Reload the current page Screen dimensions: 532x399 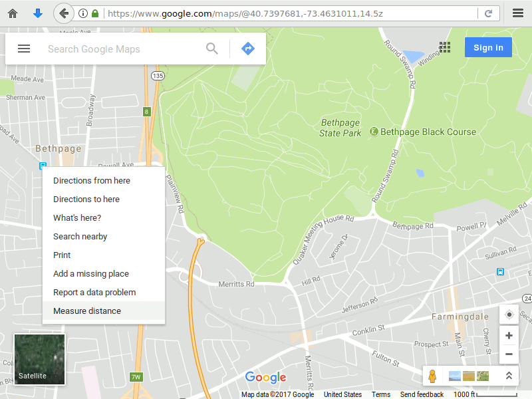[488, 13]
